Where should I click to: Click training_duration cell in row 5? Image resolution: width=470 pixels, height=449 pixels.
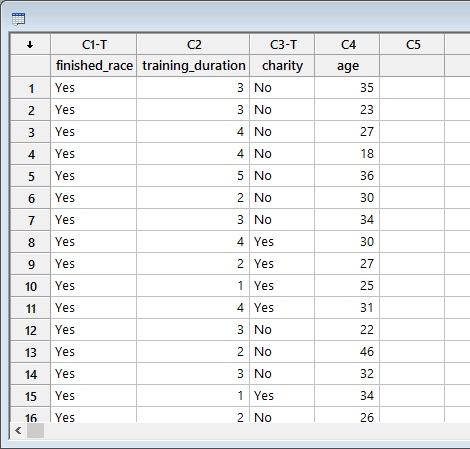coord(193,176)
